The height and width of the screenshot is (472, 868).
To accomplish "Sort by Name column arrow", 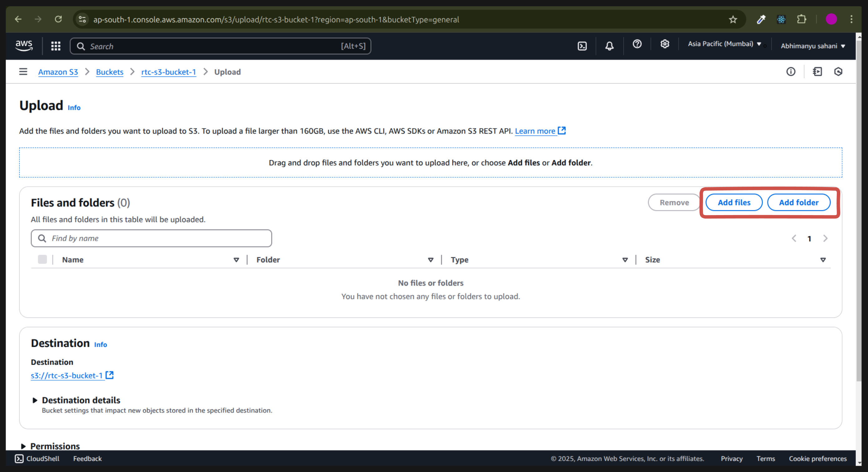I will tap(236, 260).
